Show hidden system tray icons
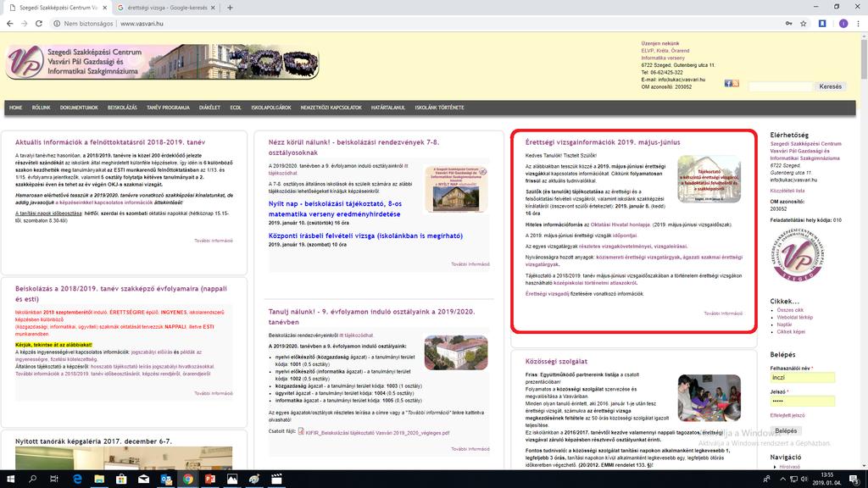 pyautogui.click(x=782, y=480)
